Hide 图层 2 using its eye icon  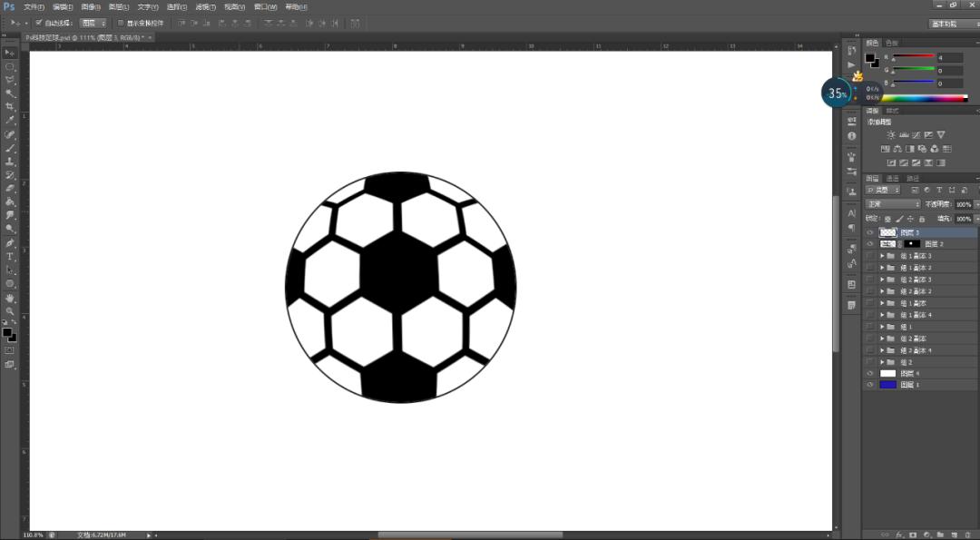point(869,244)
